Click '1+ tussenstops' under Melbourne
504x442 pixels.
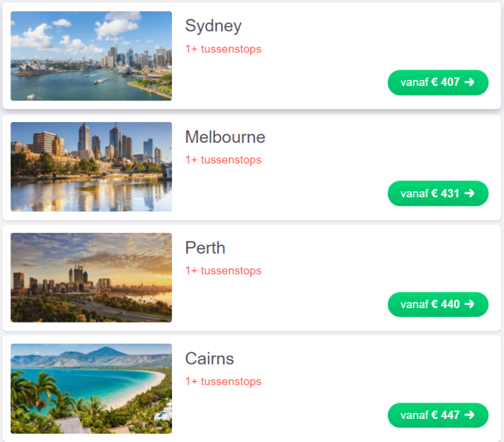[223, 160]
